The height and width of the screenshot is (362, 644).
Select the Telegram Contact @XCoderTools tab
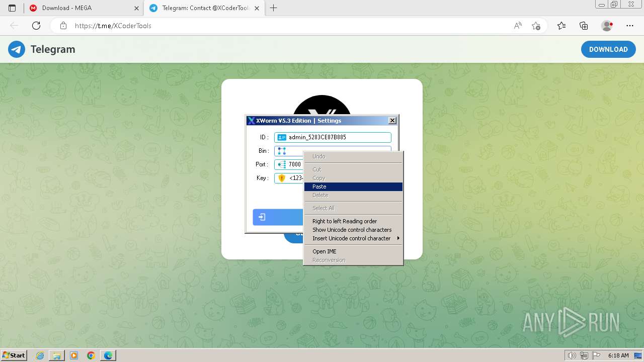pyautogui.click(x=204, y=8)
